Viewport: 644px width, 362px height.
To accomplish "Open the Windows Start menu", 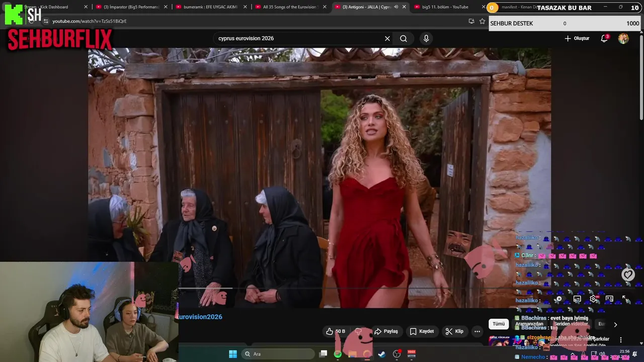I will pyautogui.click(x=233, y=354).
